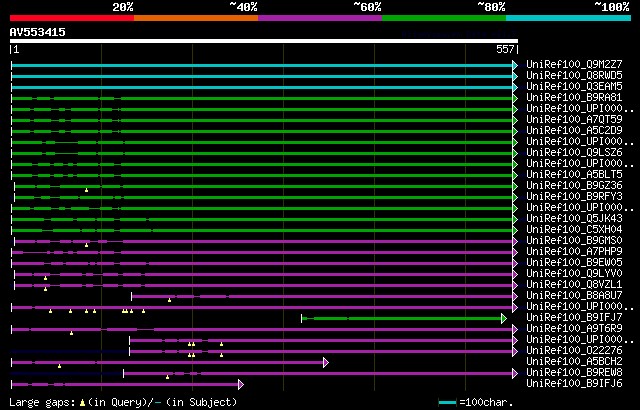Select the UniRef100_B8A8U7 label

pyautogui.click(x=574, y=296)
